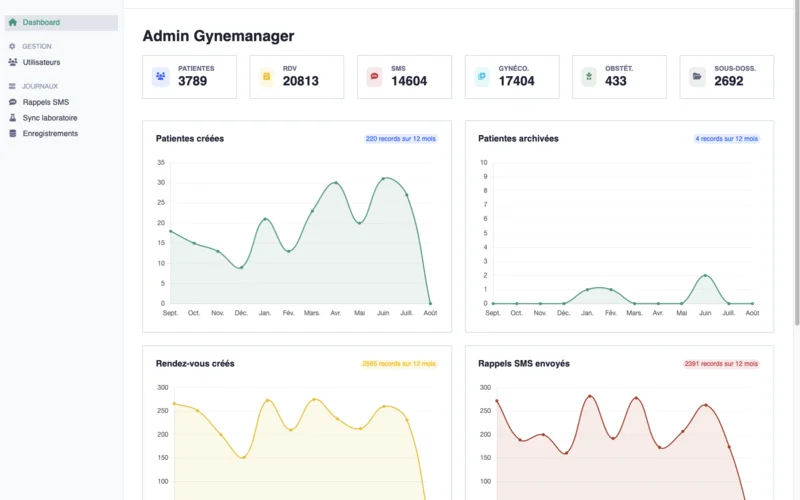This screenshot has width=800, height=500.
Task: Open Rappels SMS log
Action: coord(46,102)
